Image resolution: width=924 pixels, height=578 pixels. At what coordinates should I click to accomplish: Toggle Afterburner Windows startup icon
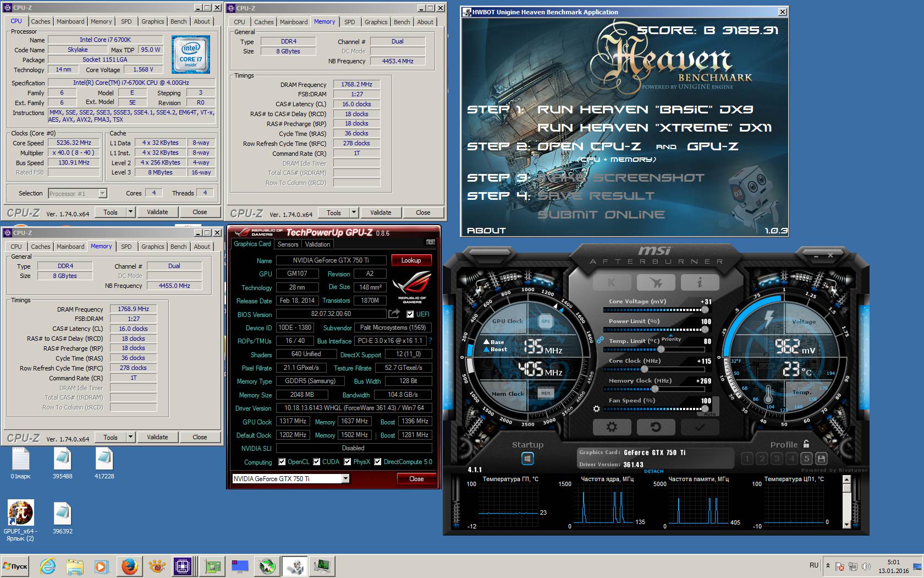pos(527,458)
